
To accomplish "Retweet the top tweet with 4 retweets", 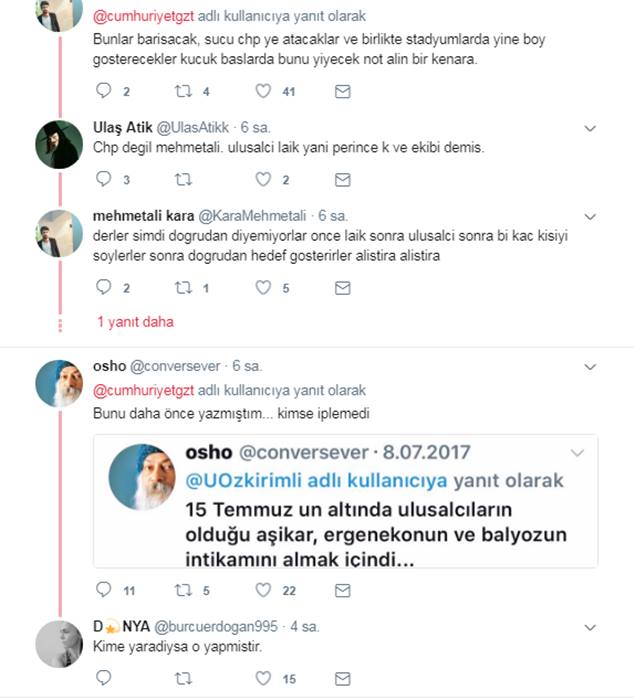I will [183, 91].
